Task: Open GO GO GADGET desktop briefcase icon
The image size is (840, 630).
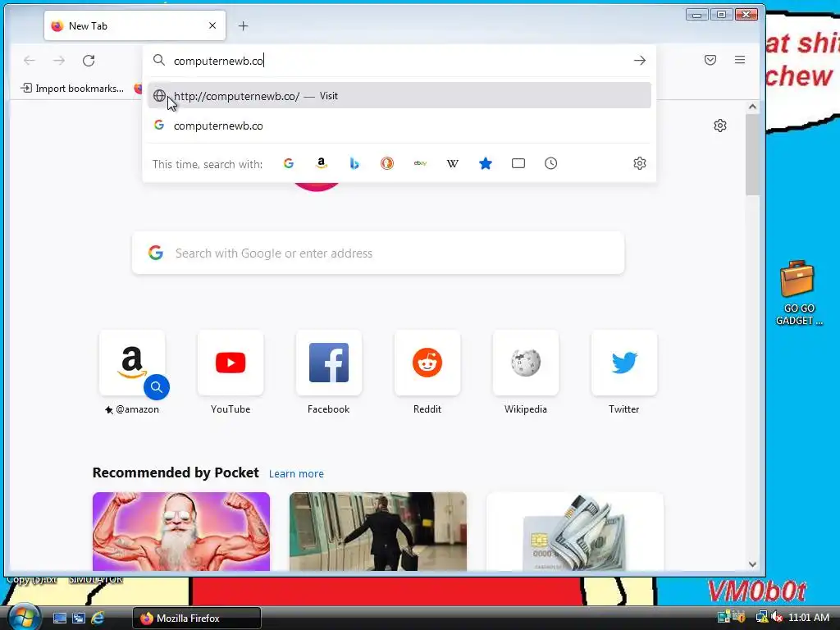Action: (797, 293)
